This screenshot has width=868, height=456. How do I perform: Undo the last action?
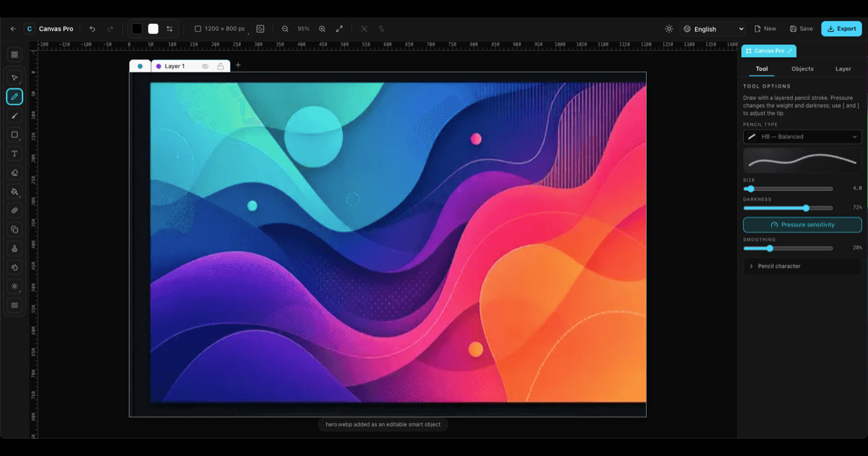click(x=92, y=29)
